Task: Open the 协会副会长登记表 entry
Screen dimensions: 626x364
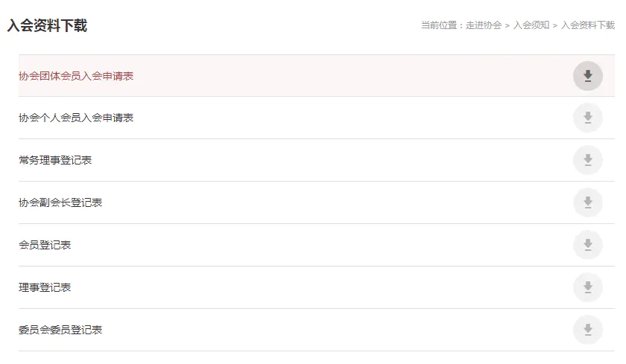Action: 60,202
